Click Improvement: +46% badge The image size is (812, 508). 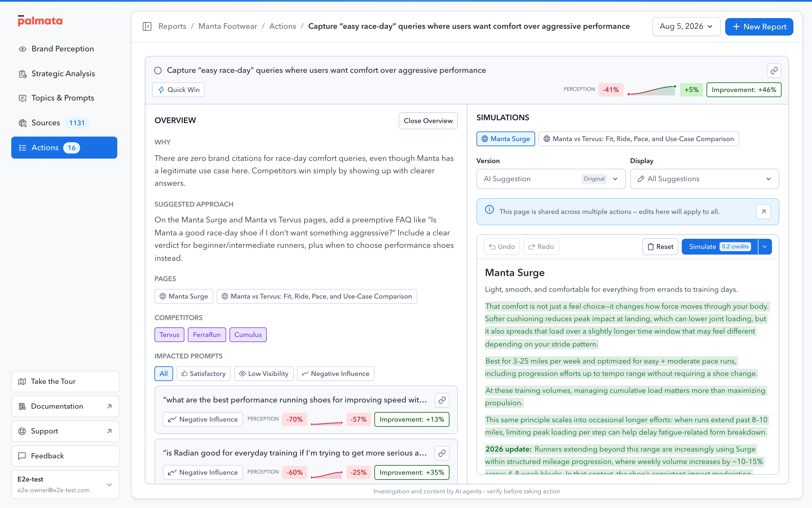743,90
